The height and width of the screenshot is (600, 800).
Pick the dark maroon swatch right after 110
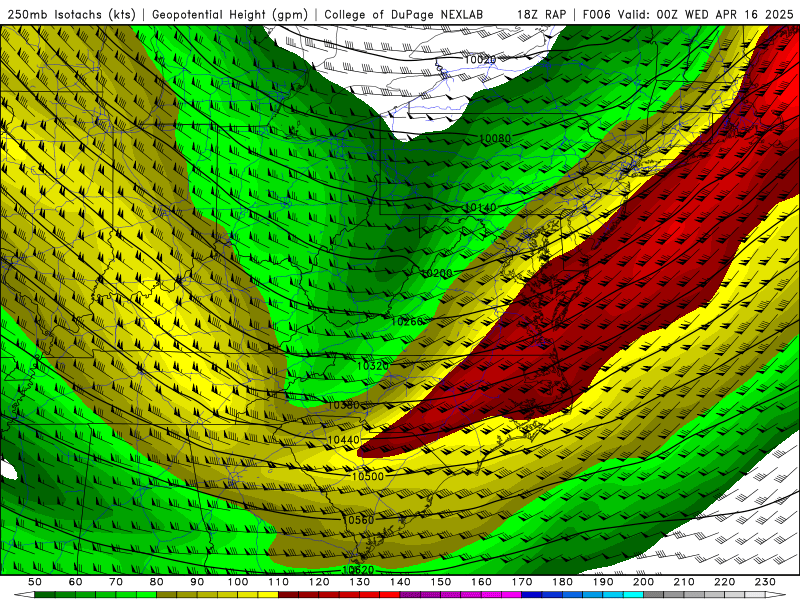point(288,595)
